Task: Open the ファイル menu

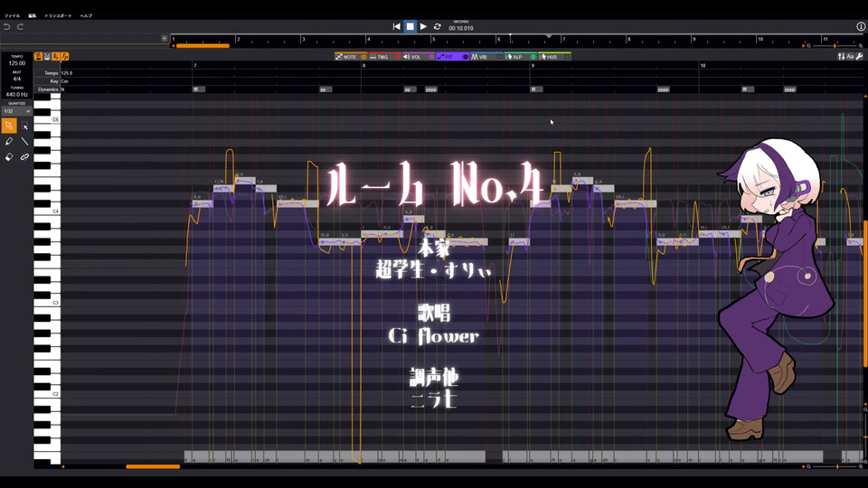Action: click(12, 16)
